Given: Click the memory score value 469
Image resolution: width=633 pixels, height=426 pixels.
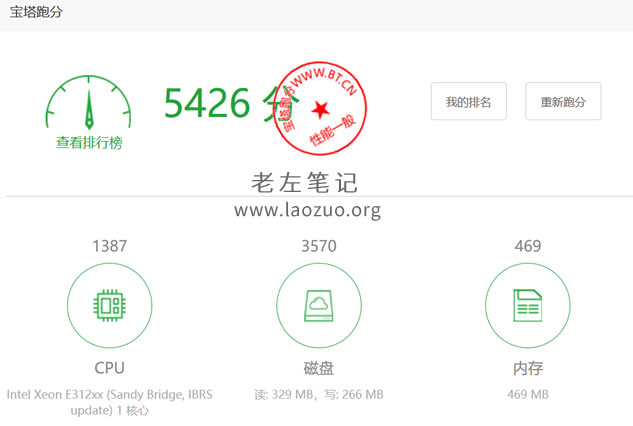Looking at the screenshot, I should click(528, 246).
